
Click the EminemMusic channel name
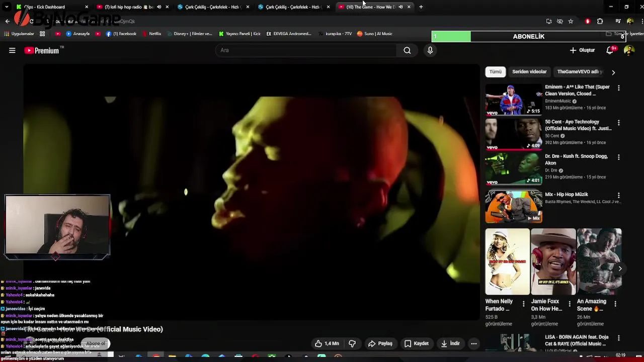click(558, 101)
